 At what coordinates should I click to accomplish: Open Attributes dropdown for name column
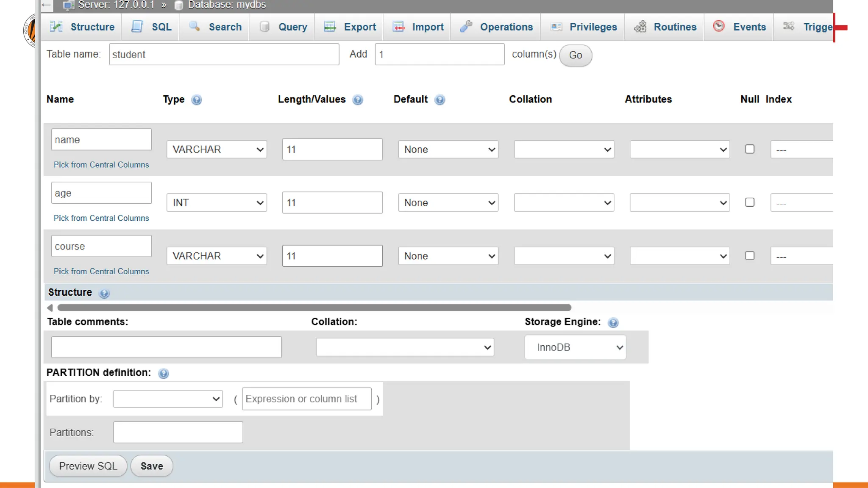click(x=680, y=150)
